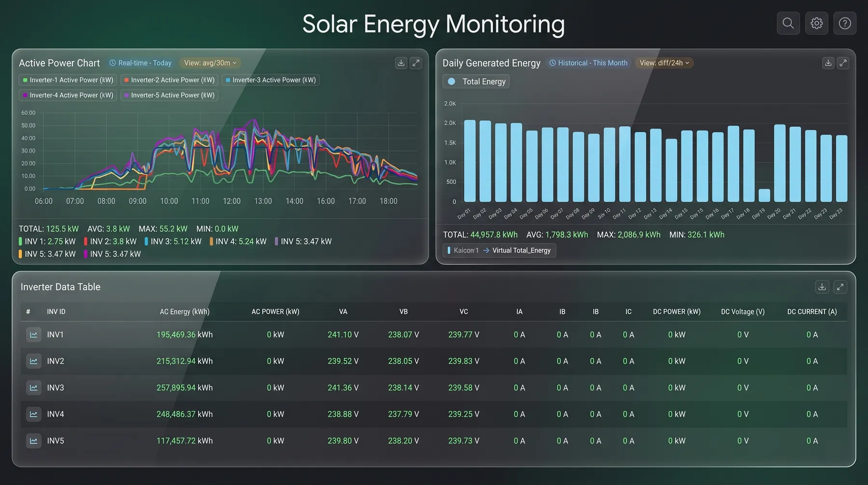Image resolution: width=868 pixels, height=485 pixels.
Task: Open chart icon for INV3 row
Action: click(x=34, y=388)
